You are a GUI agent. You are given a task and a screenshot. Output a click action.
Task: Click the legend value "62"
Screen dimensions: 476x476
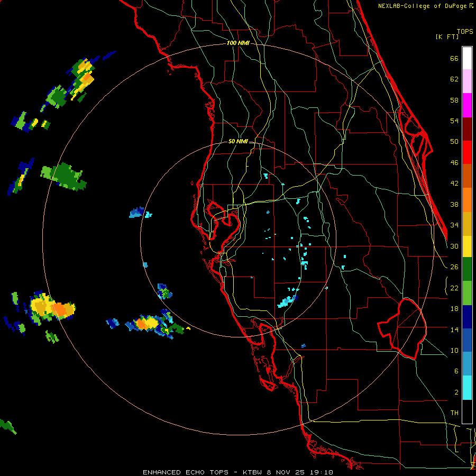[x=454, y=79]
